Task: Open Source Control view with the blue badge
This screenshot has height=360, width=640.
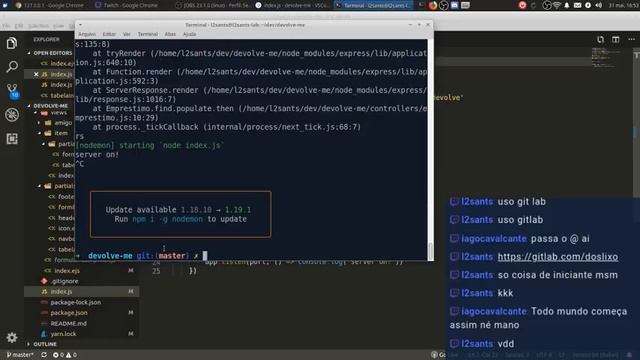Action: pyautogui.click(x=12, y=91)
